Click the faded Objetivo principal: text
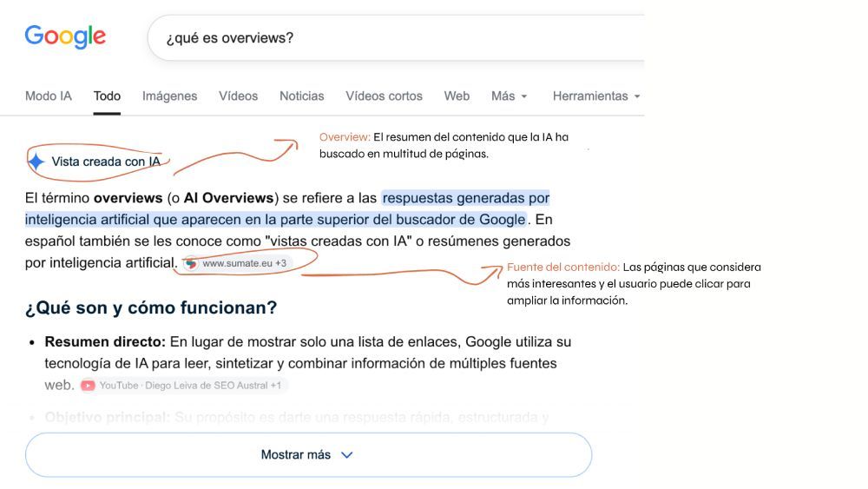This screenshot has width=868, height=489. click(108, 417)
